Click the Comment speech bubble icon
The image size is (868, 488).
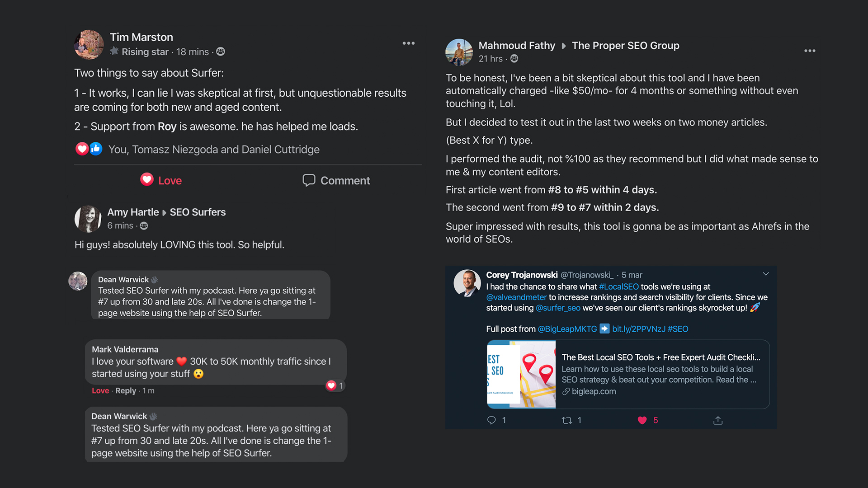point(309,180)
